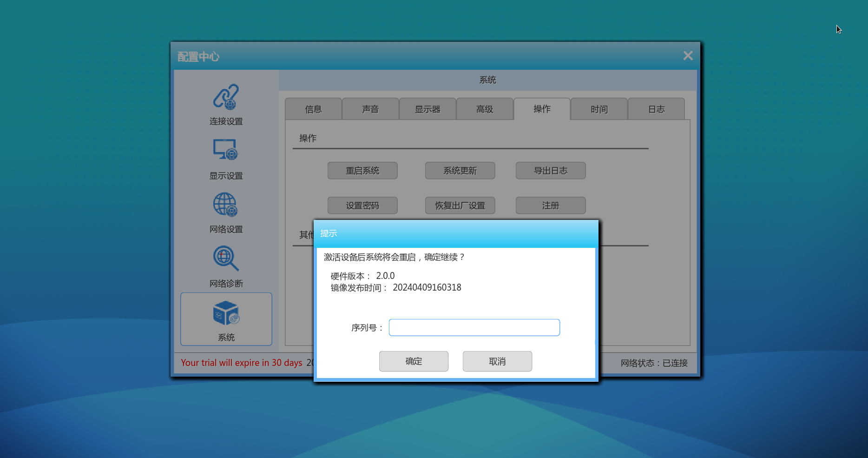
Task: Switch to the 日志 tab
Action: coord(656,109)
